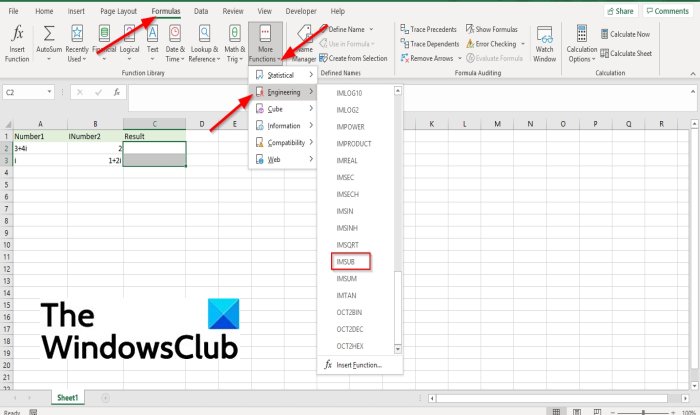Screen dimensions: 700x415
Task: Click the Select All corner triangle
Action: pyautogui.click(x=7, y=124)
